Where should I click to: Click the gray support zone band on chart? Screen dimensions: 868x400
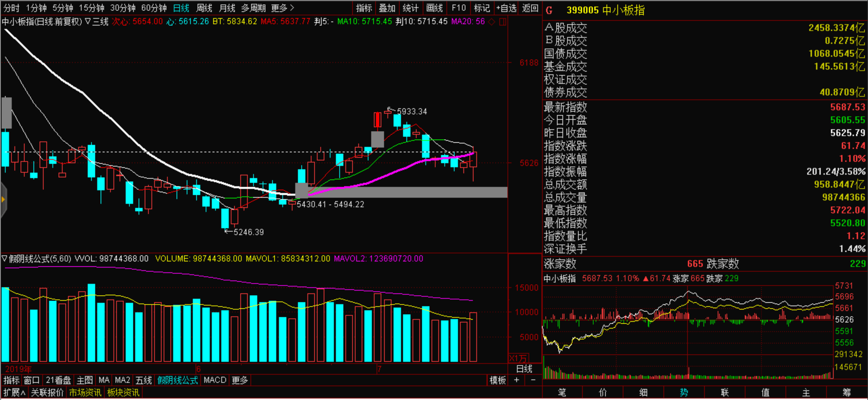pos(407,192)
